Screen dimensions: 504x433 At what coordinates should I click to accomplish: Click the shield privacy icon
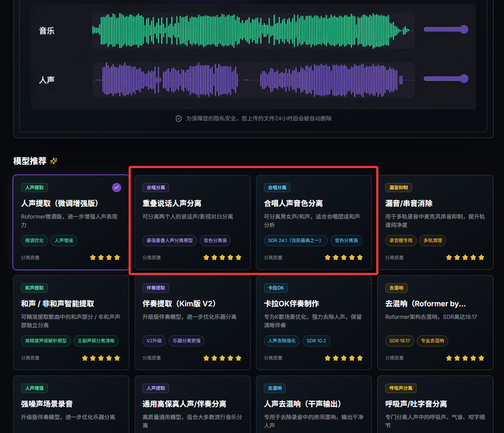point(179,119)
